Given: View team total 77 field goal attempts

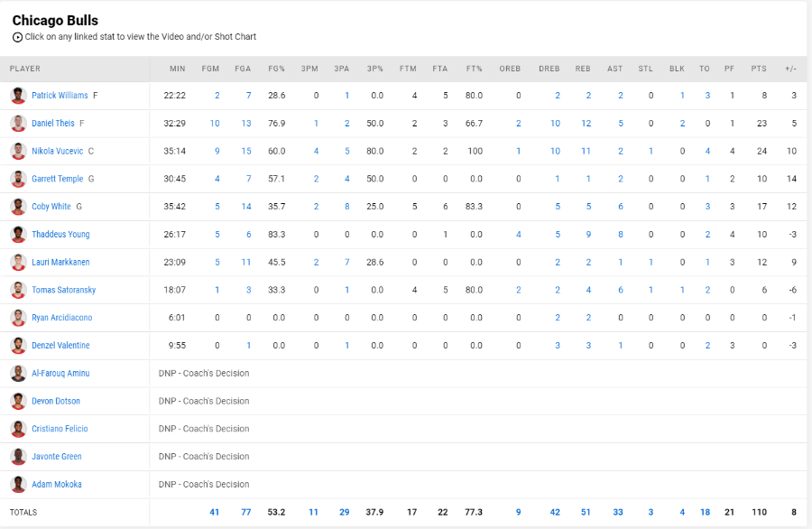Looking at the screenshot, I should pos(246,512).
